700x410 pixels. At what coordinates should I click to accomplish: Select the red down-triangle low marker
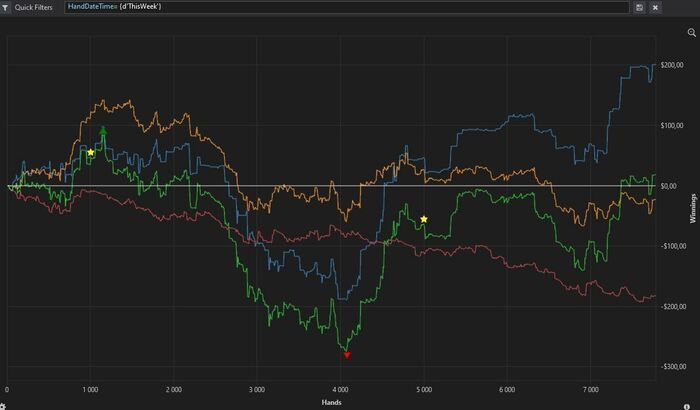click(347, 355)
